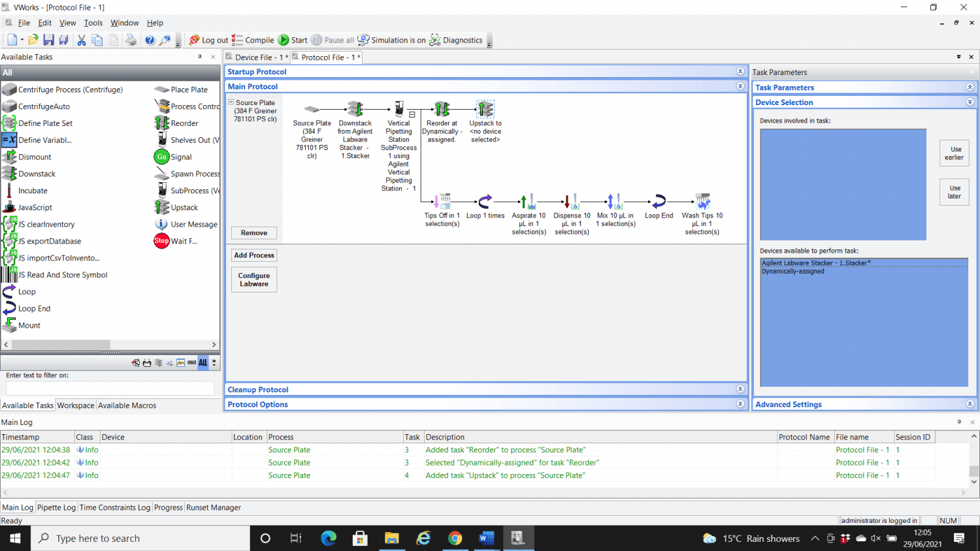Cut the selection with the scissors icon
The width and height of the screenshot is (980, 551).
[x=82, y=40]
